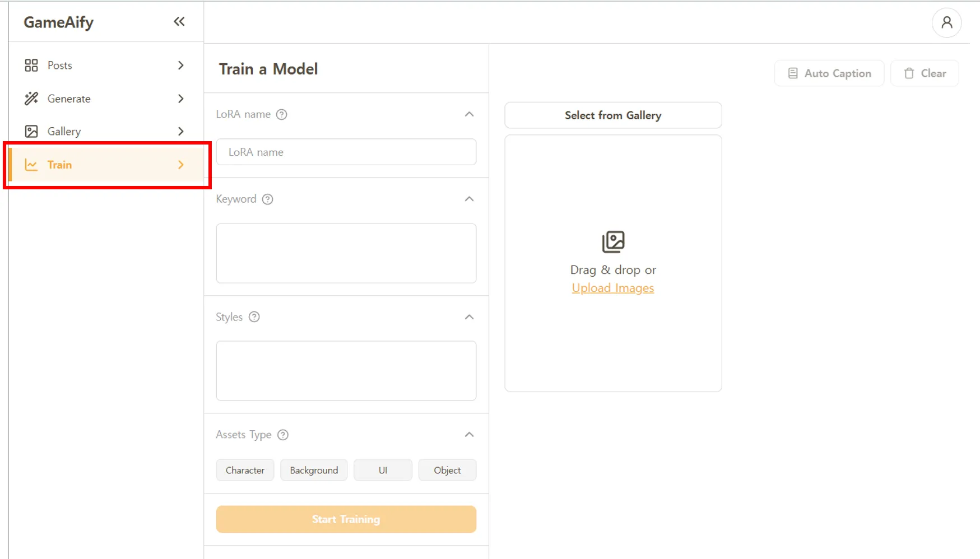Viewport: 980px width, 559px height.
Task: Expand the Generate menu arrow
Action: [x=180, y=99]
